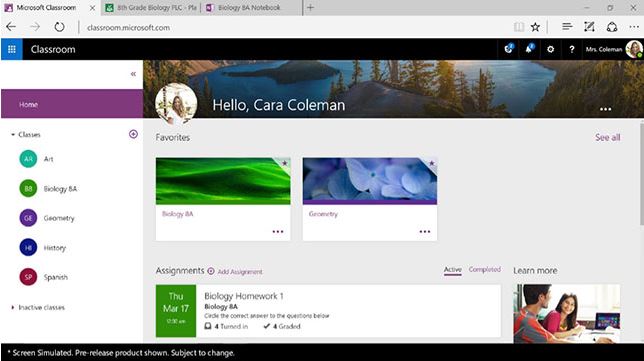This screenshot has height=361, width=644.
Task: Unfavorite Biology 8A card via star
Action: point(284,163)
